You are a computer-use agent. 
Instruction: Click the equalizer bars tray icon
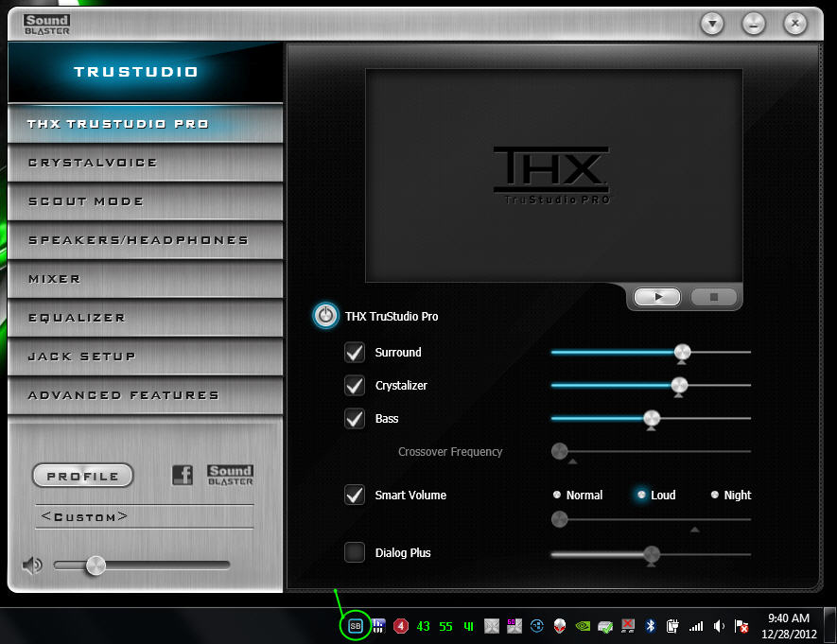pos(378,625)
